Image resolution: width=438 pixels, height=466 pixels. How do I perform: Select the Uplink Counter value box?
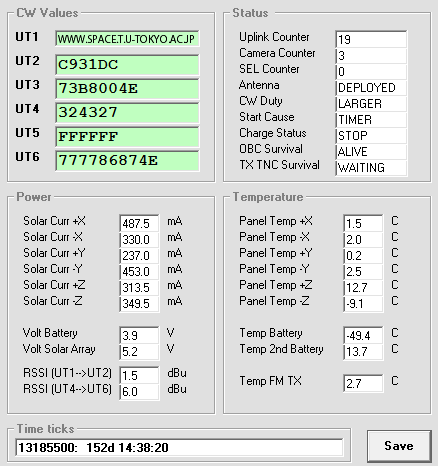pos(371,39)
